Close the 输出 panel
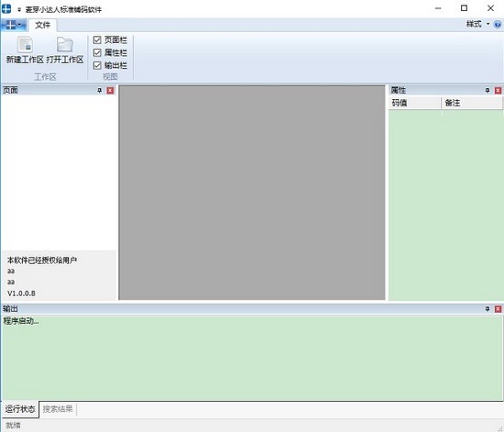The image size is (504, 432). tap(498, 309)
